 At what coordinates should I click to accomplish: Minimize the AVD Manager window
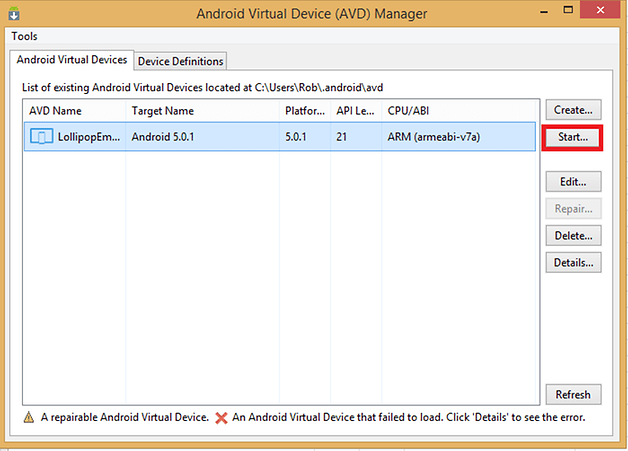pyautogui.click(x=544, y=11)
